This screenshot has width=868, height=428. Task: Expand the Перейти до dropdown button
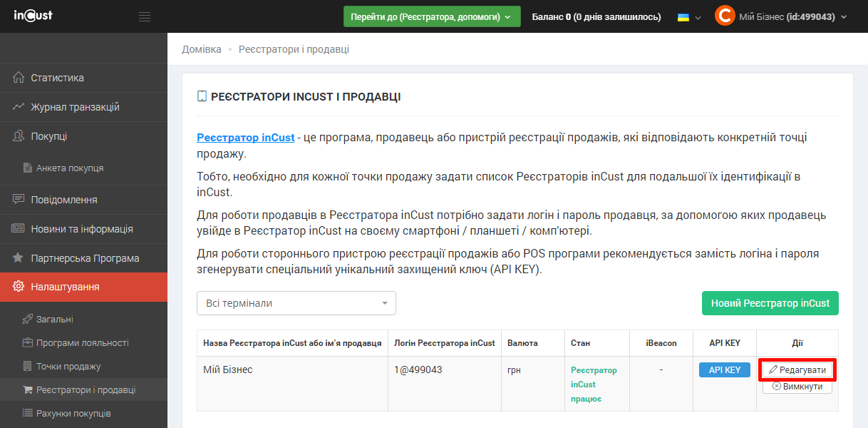(x=432, y=16)
